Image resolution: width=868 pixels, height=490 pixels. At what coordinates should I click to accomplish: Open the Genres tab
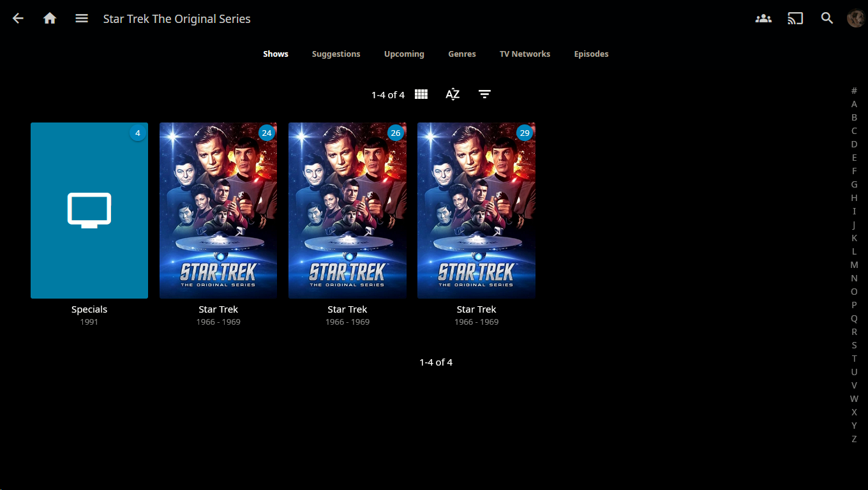click(x=462, y=54)
